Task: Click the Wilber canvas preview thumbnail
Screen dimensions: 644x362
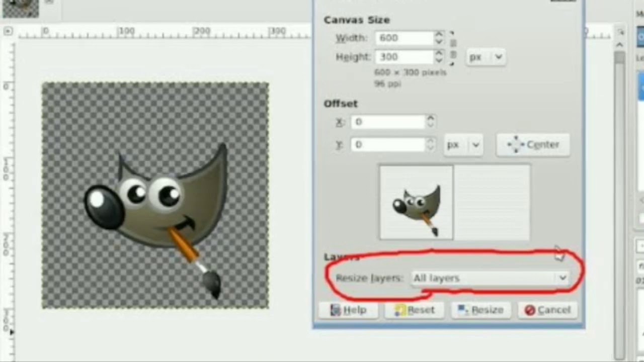Action: (416, 202)
